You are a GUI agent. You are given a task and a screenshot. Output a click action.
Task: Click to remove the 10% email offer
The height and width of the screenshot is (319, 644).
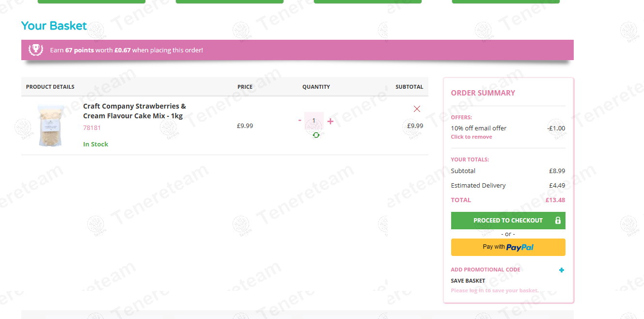pyautogui.click(x=471, y=137)
